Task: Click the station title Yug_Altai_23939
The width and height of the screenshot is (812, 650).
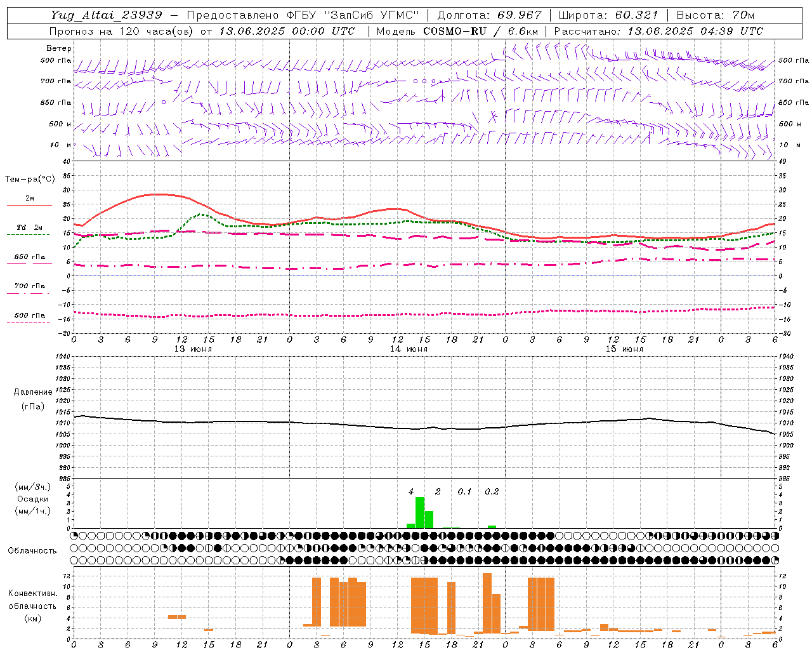Action: click(x=107, y=15)
